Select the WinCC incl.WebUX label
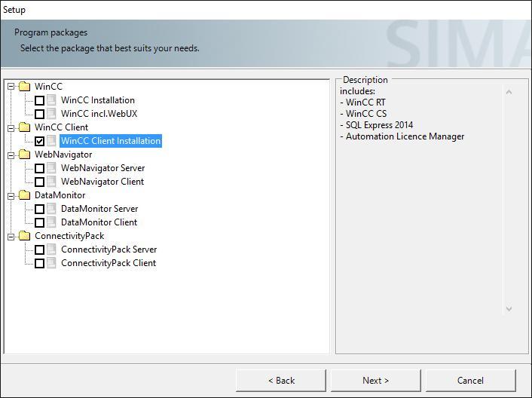Screen dimensions: 532x398 99,114
